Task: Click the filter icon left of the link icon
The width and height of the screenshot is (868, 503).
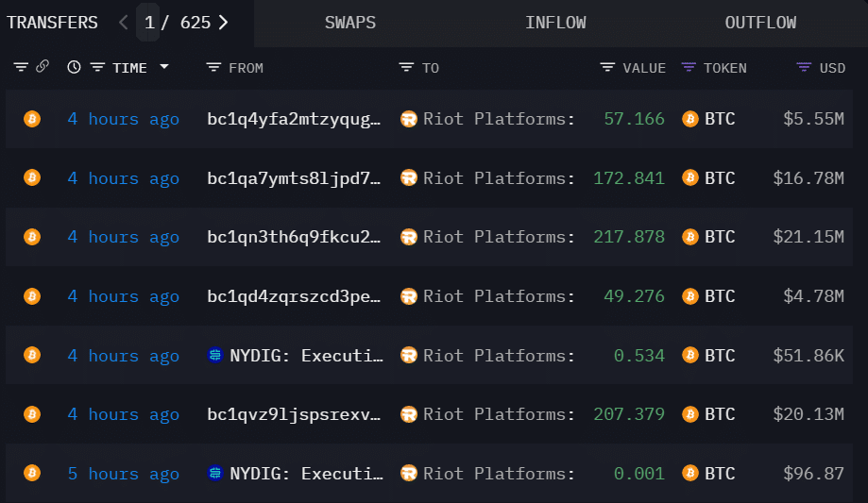Action: [x=21, y=68]
